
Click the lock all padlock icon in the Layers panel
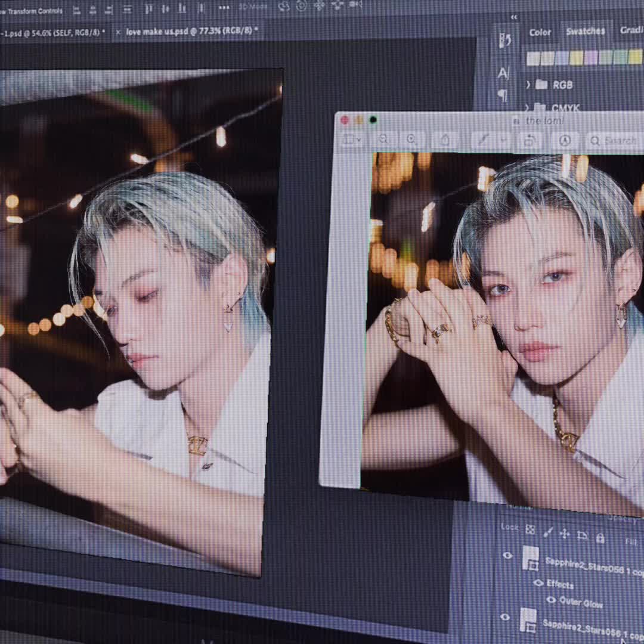[x=600, y=538]
